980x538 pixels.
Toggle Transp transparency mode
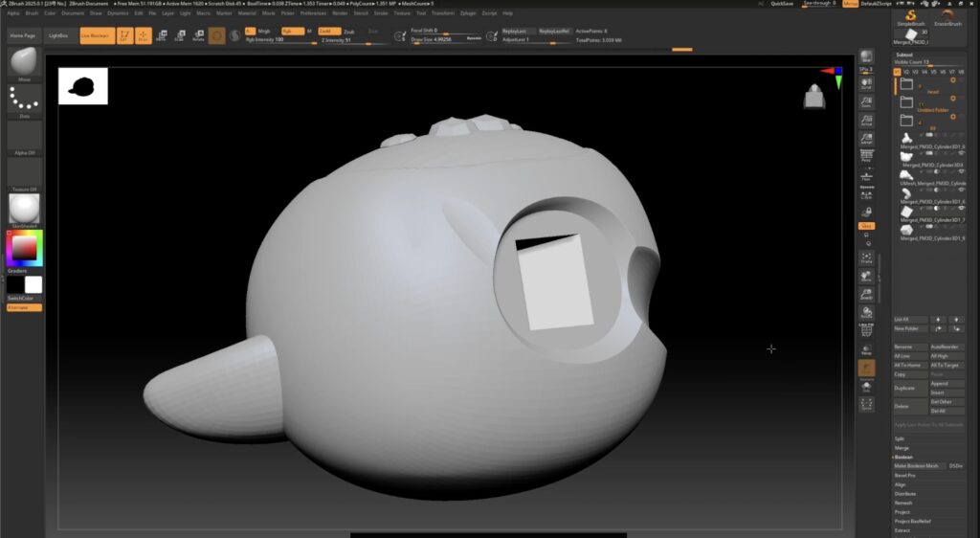click(865, 350)
